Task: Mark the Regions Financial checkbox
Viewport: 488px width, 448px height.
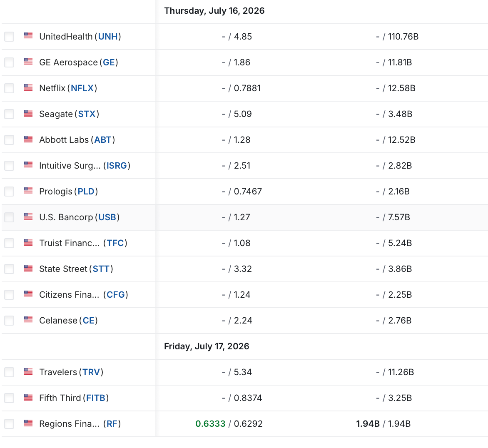Action: tap(9, 424)
